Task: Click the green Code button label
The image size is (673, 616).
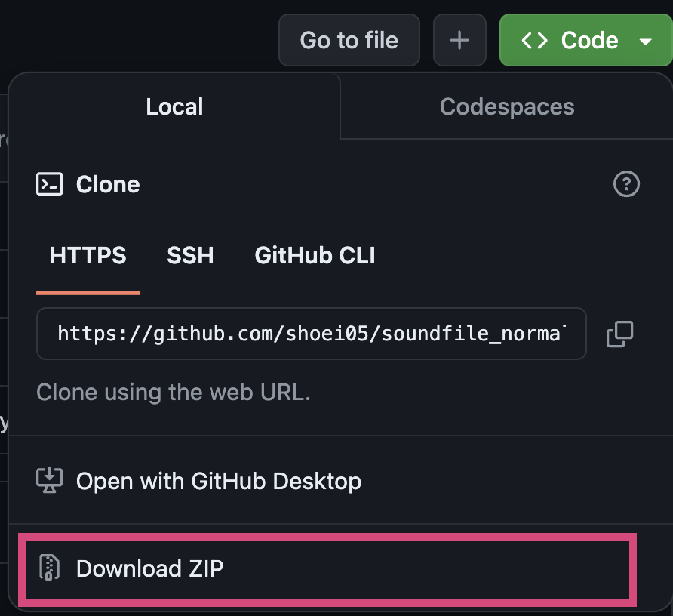Action: tap(589, 40)
